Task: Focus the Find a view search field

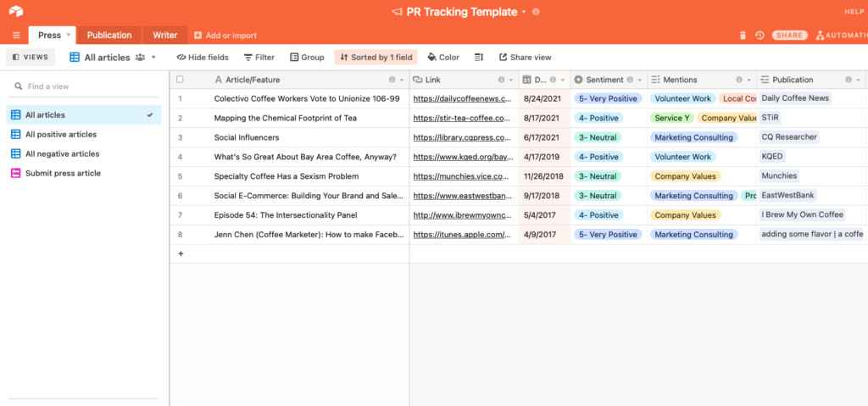Action: 84,86
